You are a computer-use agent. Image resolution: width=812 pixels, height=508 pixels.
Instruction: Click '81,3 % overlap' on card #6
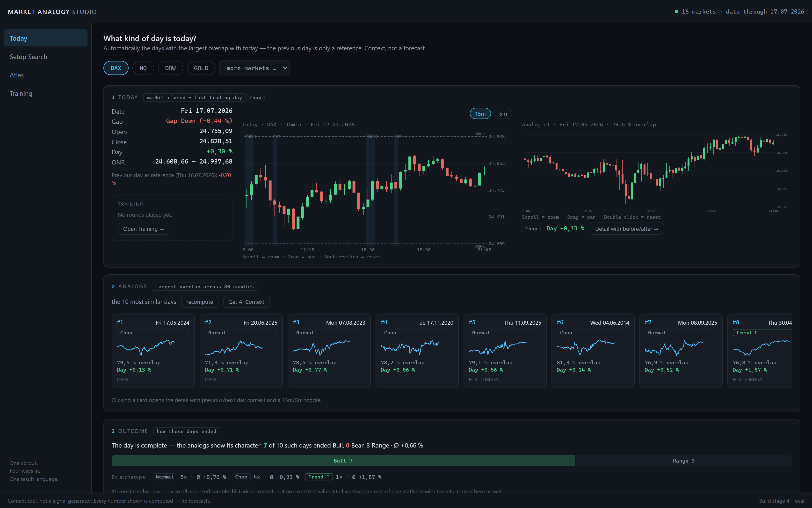click(x=579, y=363)
